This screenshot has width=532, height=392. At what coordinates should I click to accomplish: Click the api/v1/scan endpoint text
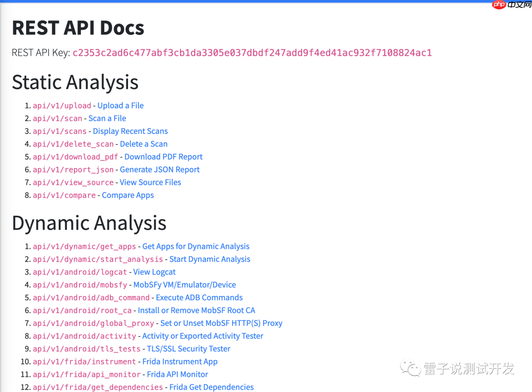coord(58,119)
